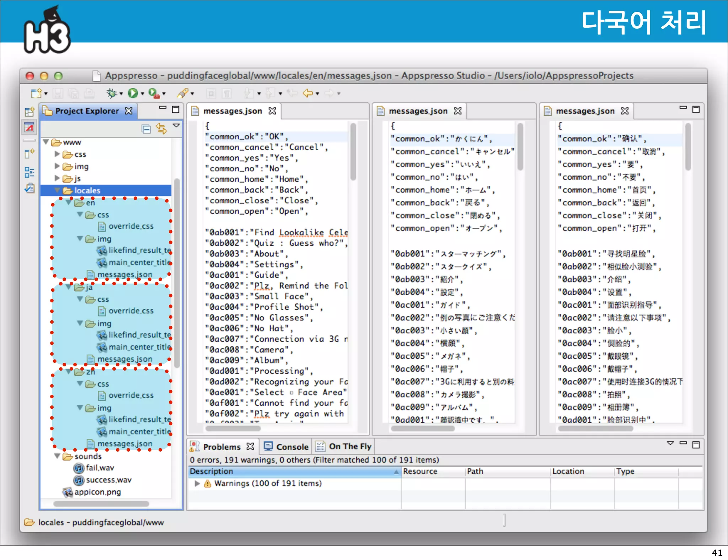Screen dimensions: 728x560
Task: Collapse the sounds folder in tree
Action: click(x=57, y=456)
